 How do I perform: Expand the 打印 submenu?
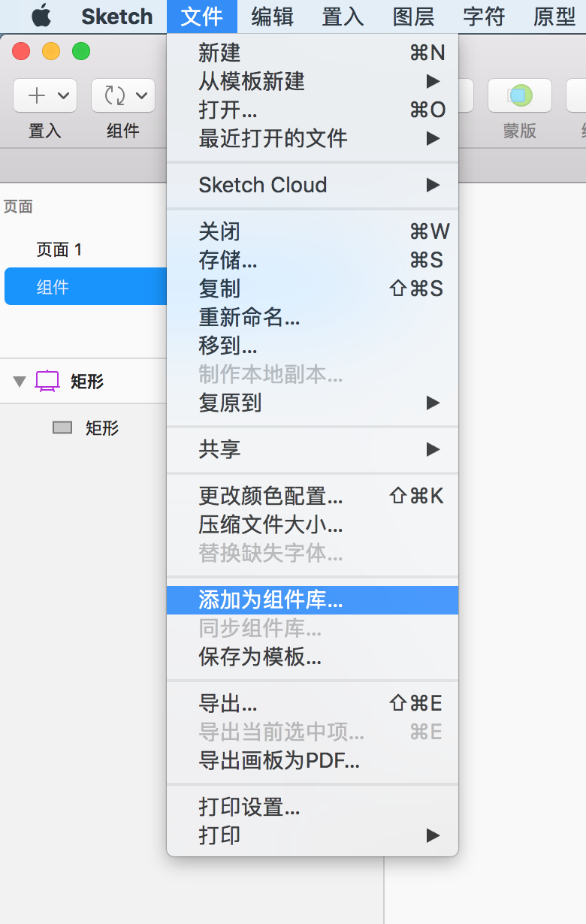[x=313, y=835]
